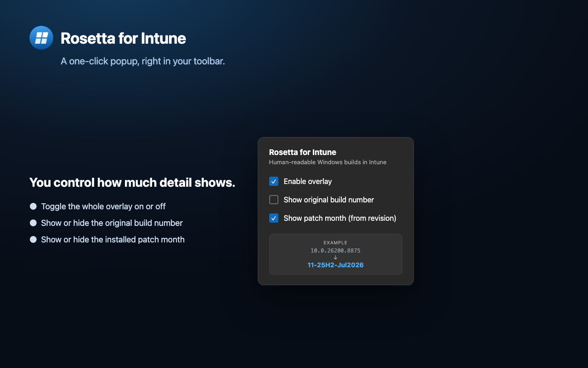Click the example build 10.0.26200.8875
This screenshot has width=588, height=368.
tap(335, 251)
